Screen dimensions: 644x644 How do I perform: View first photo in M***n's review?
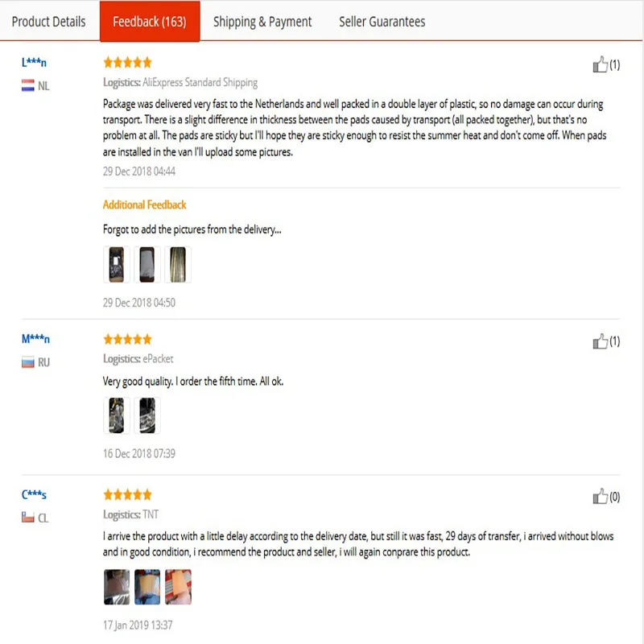(117, 415)
